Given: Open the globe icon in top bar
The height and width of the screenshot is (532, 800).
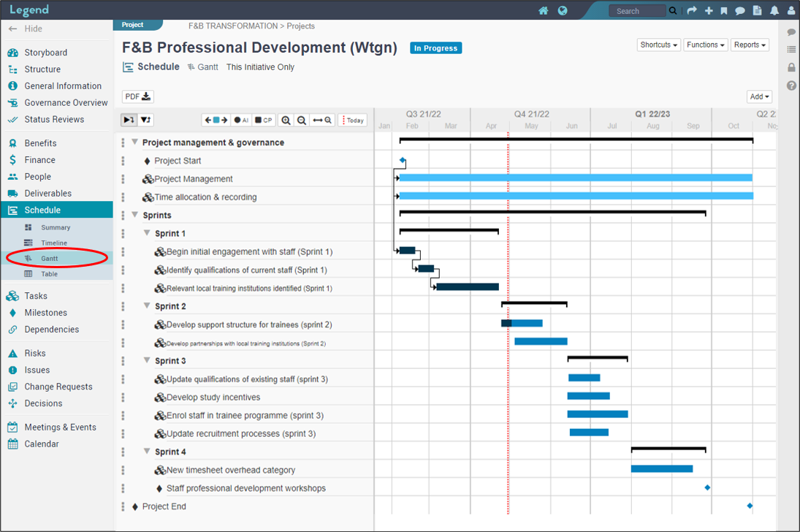Looking at the screenshot, I should pos(563,11).
